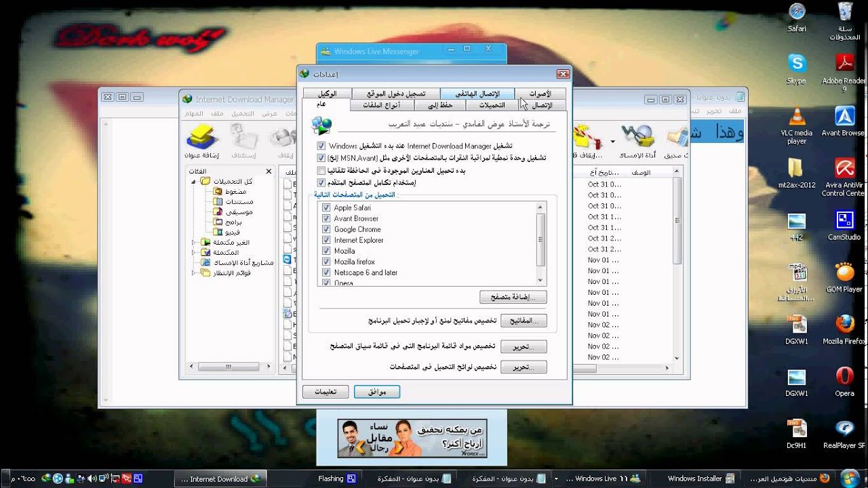Uncheck Avant Browser in browser list
868x488 pixels.
click(326, 218)
